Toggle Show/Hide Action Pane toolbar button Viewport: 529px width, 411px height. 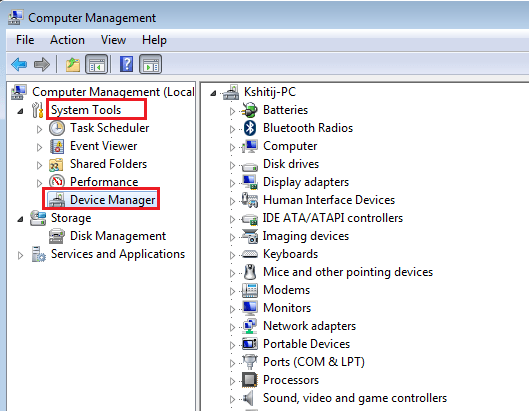150,64
